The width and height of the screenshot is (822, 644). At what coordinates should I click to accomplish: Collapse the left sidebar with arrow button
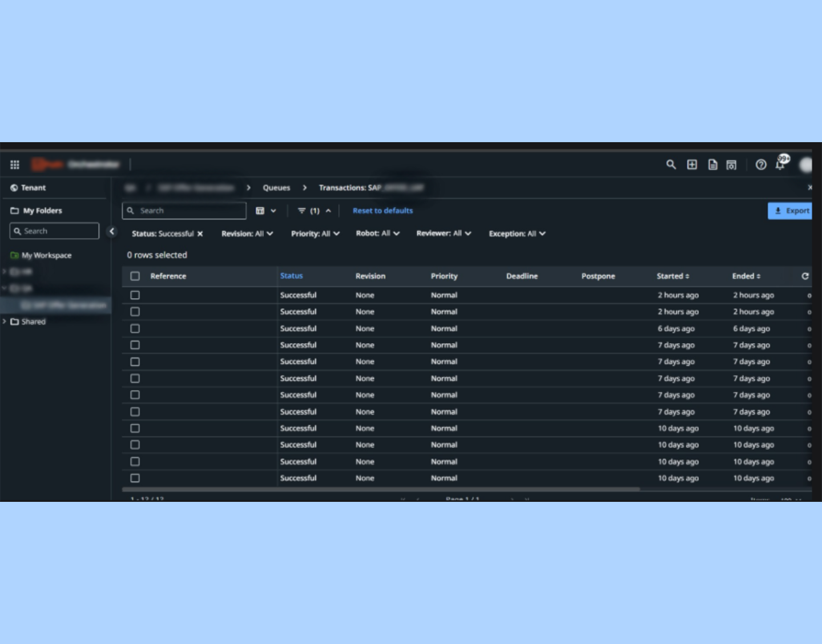click(112, 231)
